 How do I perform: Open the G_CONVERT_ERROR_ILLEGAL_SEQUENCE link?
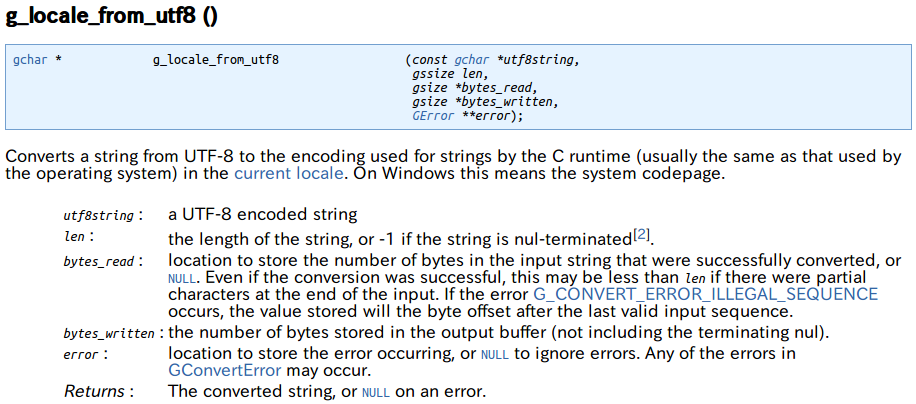(x=705, y=294)
